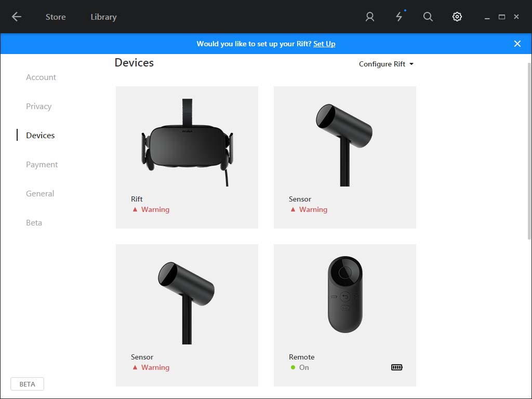The width and height of the screenshot is (532, 399).
Task: Open the Store tab
Action: click(x=56, y=17)
